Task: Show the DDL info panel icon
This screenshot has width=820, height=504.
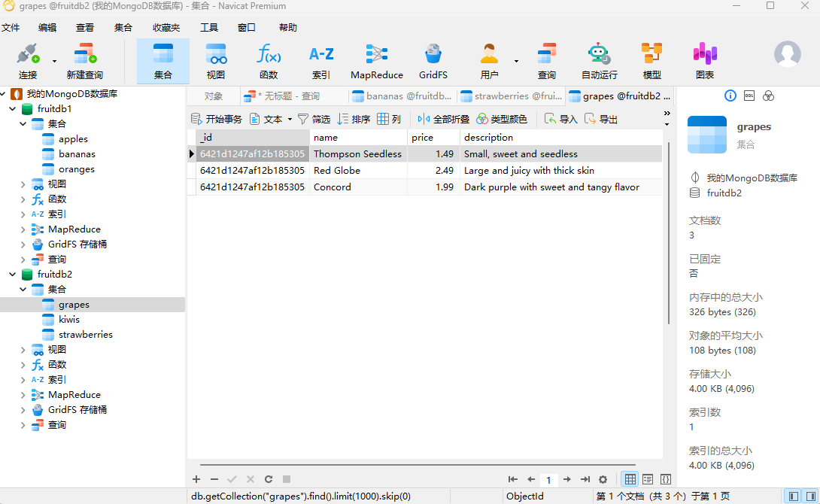Action: 749,96
